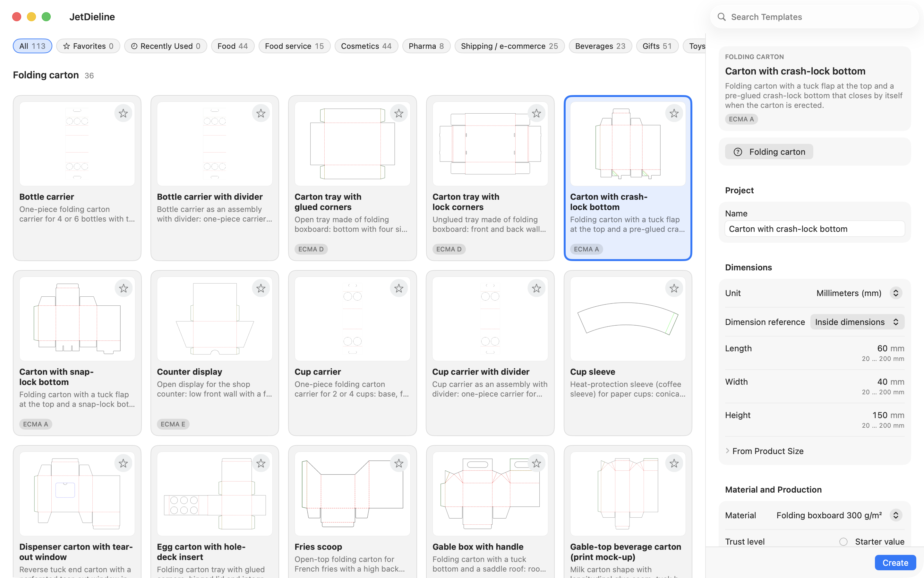The image size is (924, 578).
Task: Star the Gable box with handle card
Action: pyautogui.click(x=536, y=463)
